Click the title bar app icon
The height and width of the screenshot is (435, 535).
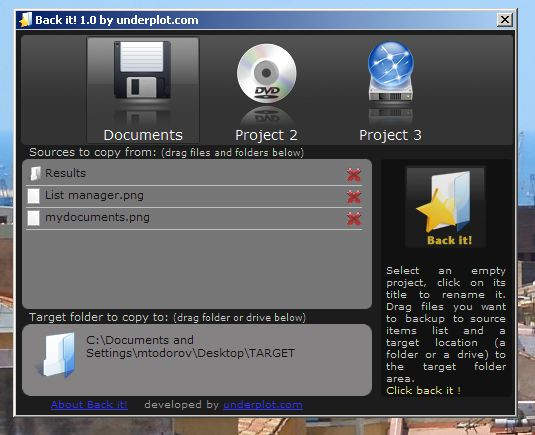(26, 20)
